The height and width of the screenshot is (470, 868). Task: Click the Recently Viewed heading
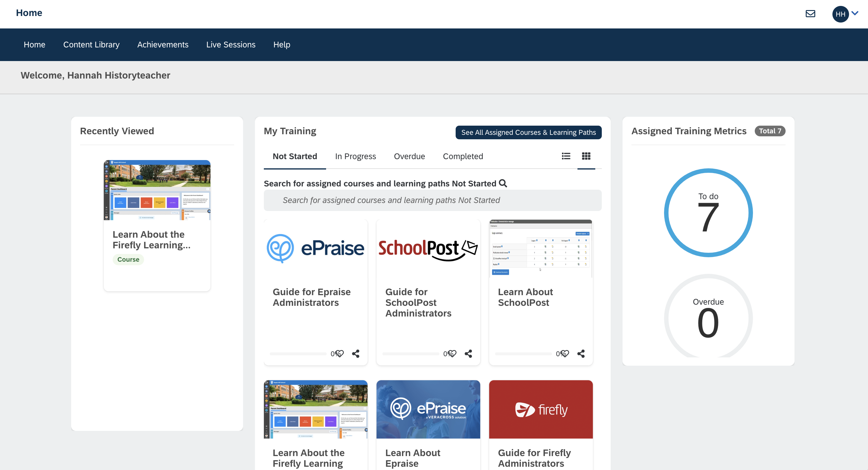pos(117,131)
